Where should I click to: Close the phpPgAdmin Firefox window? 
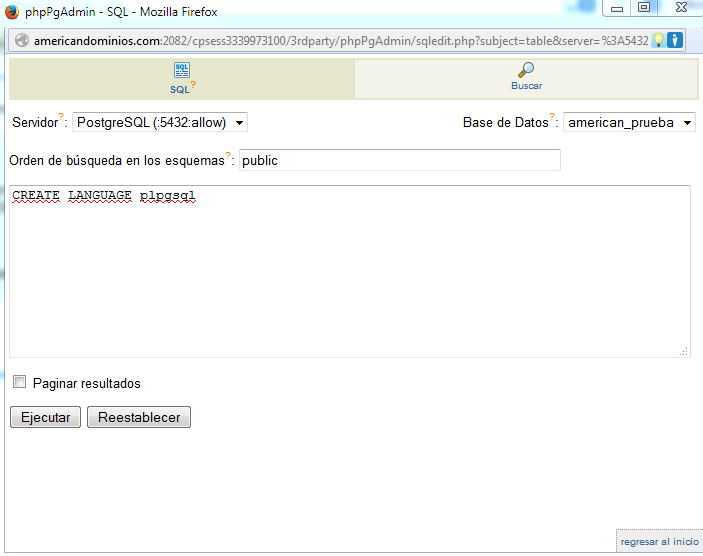tap(681, 8)
